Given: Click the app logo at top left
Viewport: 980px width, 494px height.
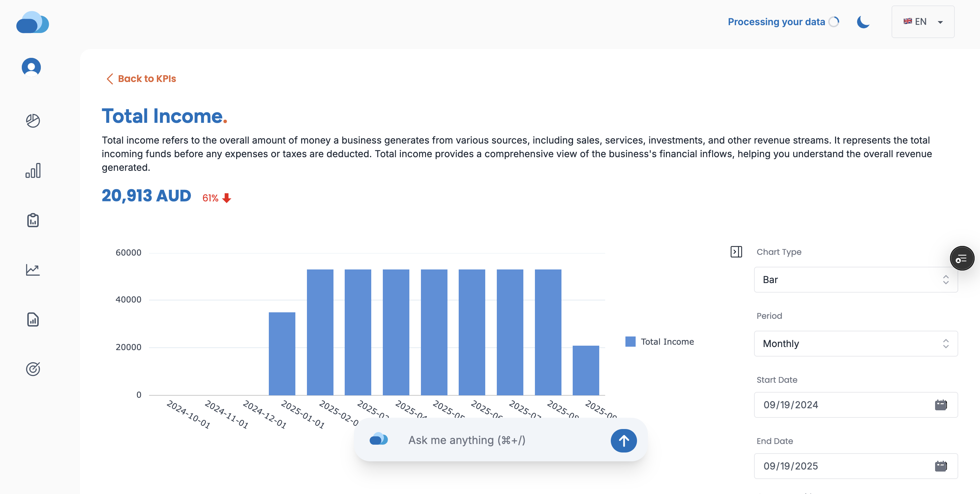Looking at the screenshot, I should coord(33,23).
